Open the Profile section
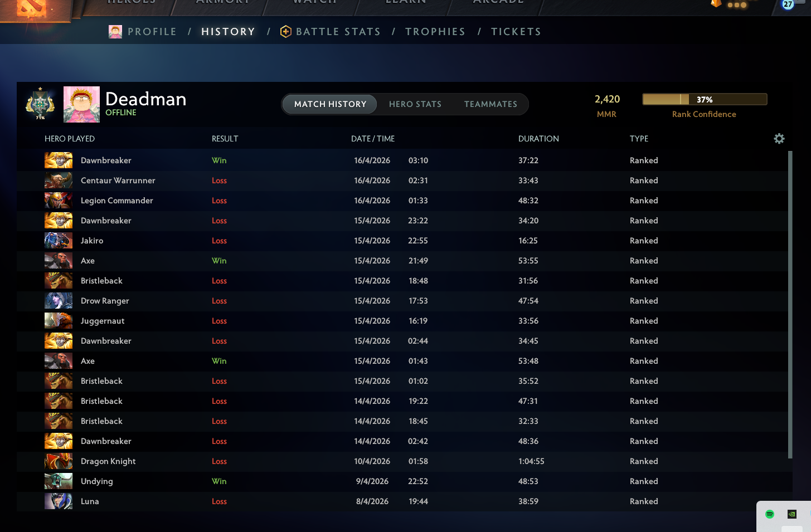811x532 pixels. point(152,32)
